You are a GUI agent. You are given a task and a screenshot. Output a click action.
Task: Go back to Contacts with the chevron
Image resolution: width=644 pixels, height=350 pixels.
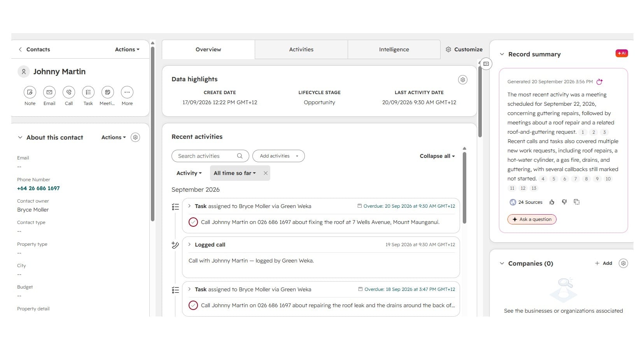pos(20,49)
